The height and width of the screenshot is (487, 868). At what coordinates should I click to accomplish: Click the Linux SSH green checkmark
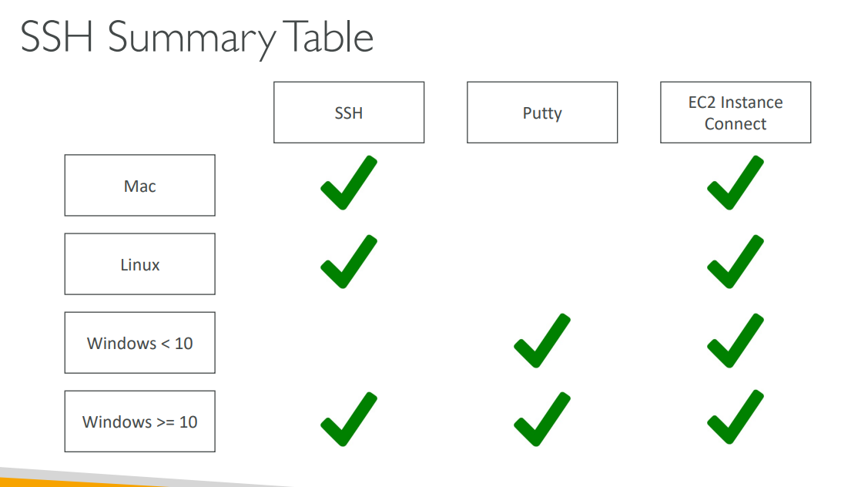[x=348, y=264]
